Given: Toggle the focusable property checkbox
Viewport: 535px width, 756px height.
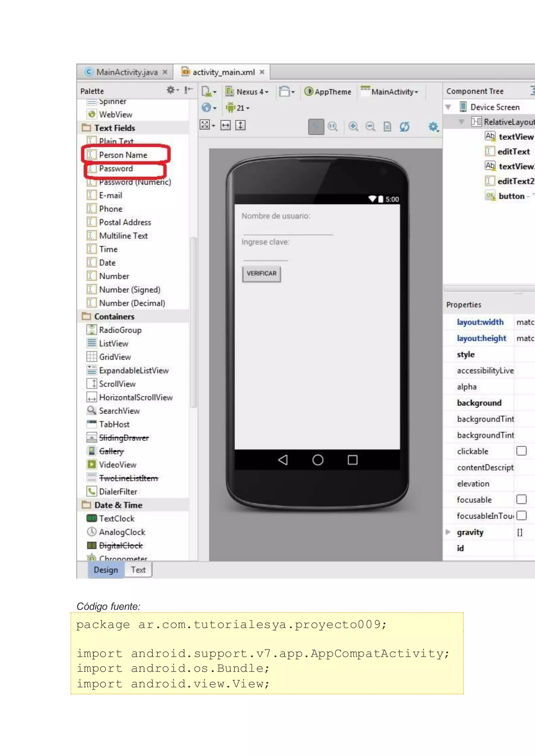Looking at the screenshot, I should pos(521,499).
